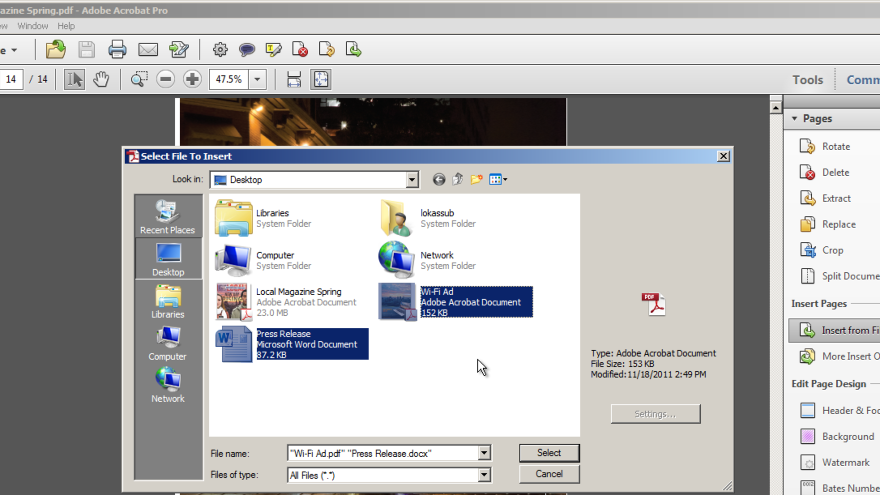Click the highlight text note icon
This screenshot has height=495, width=880.
click(273, 49)
